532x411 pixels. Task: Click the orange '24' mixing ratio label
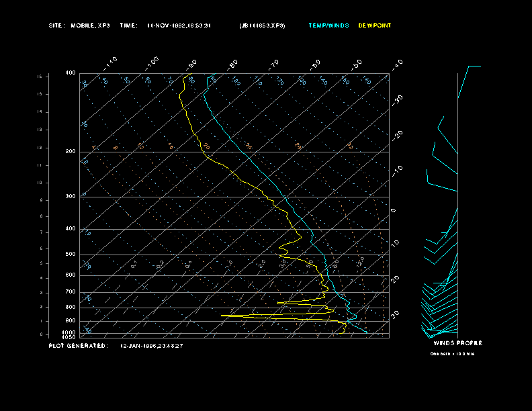click(249, 146)
